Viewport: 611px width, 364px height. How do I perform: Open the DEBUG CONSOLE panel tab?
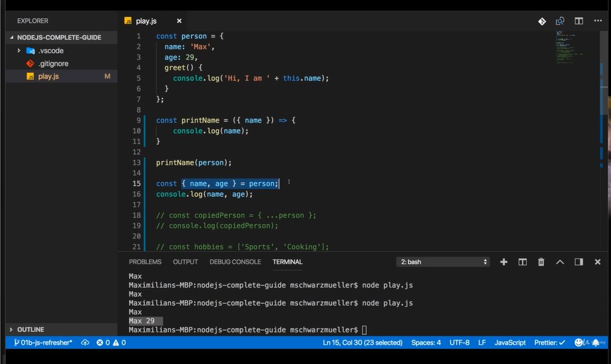235,262
